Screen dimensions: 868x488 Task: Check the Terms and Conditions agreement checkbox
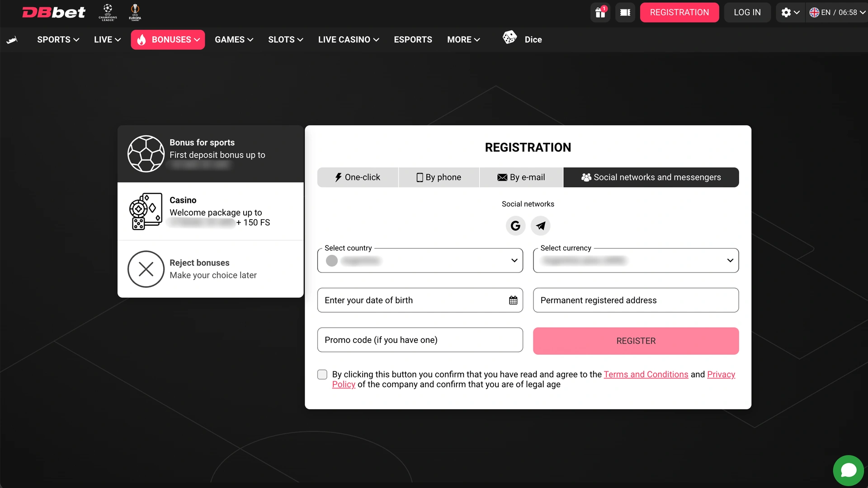[322, 374]
